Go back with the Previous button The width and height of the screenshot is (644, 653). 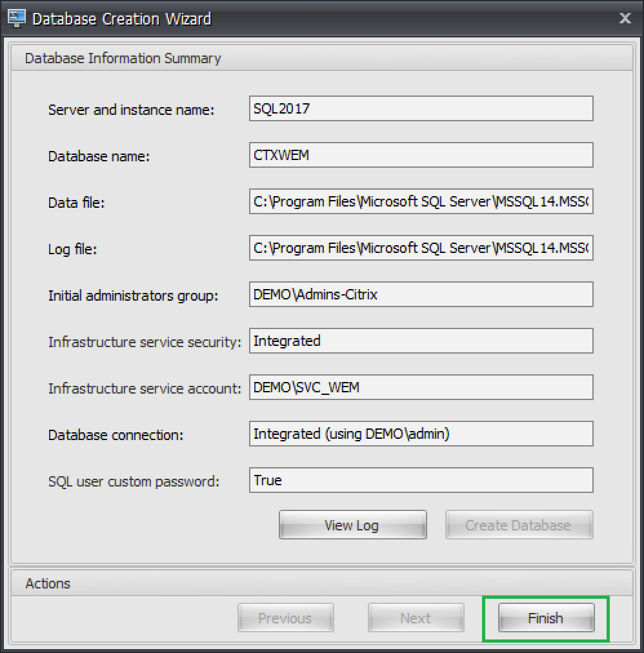[285, 618]
